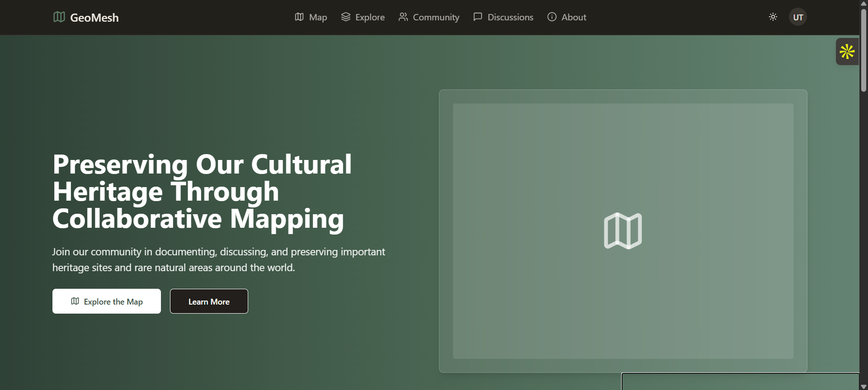Click the hero headline 'Preserving Our Cultural Heritage'
Screen dimensions: 868x390
coord(202,192)
